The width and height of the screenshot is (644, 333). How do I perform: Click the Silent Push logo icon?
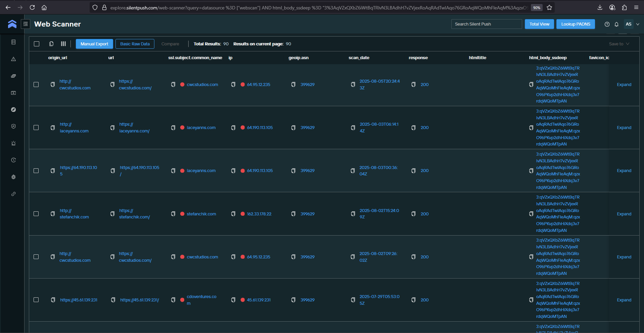[12, 24]
